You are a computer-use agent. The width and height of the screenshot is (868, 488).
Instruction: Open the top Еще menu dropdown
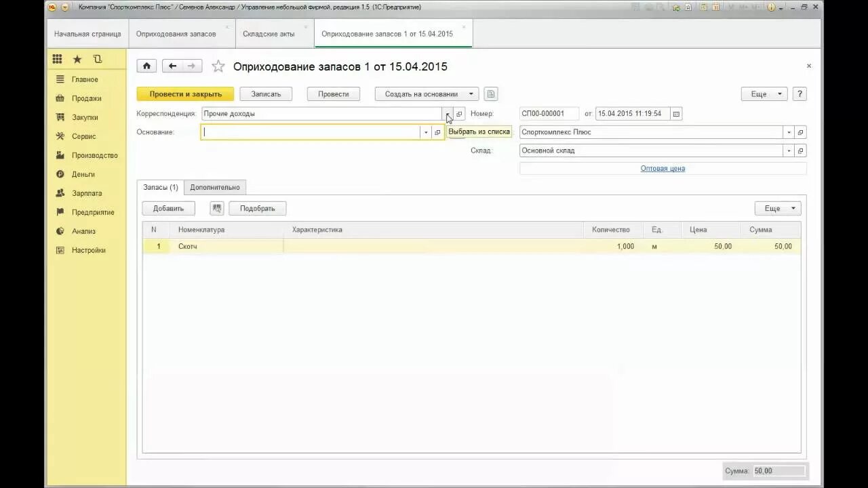pos(764,94)
